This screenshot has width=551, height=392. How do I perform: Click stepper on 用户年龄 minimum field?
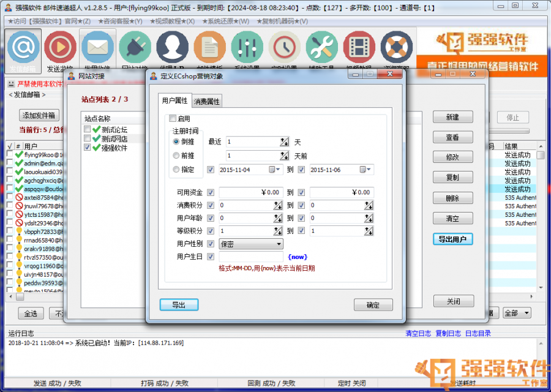point(278,218)
